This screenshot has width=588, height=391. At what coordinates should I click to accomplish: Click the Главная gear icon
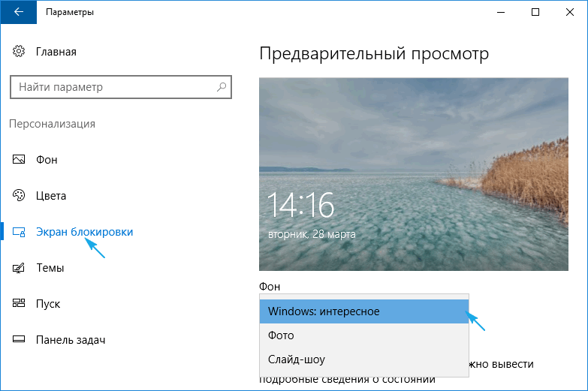click(x=19, y=52)
